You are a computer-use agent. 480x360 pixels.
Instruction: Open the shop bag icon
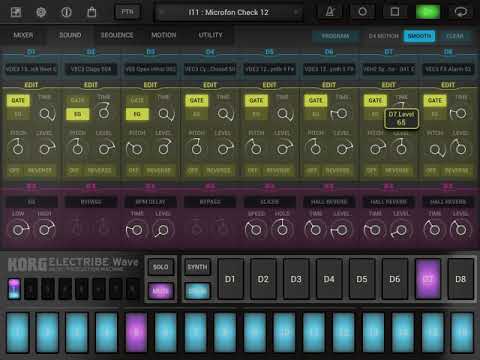click(x=91, y=12)
